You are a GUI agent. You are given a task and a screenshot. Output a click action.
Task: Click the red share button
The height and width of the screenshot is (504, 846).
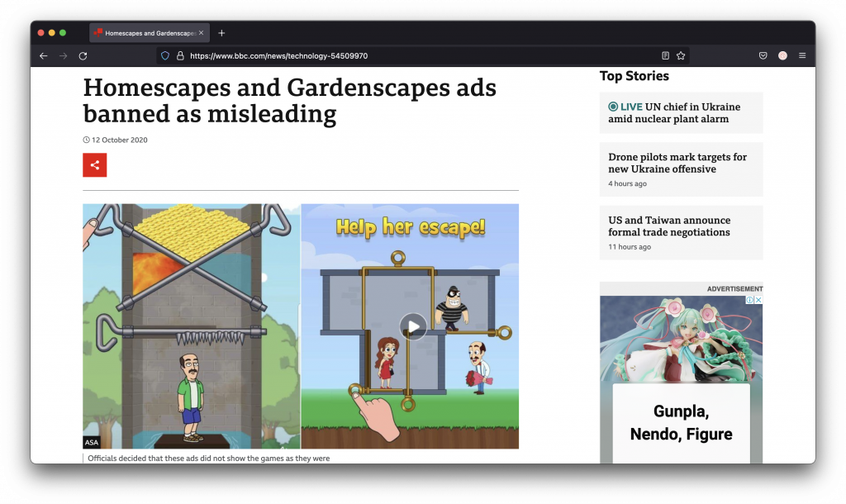point(94,165)
